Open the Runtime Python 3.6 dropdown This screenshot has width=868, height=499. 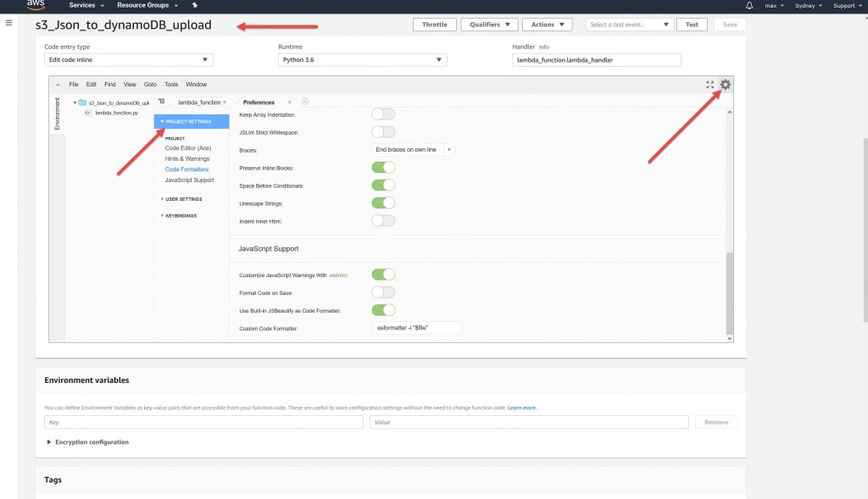(362, 60)
